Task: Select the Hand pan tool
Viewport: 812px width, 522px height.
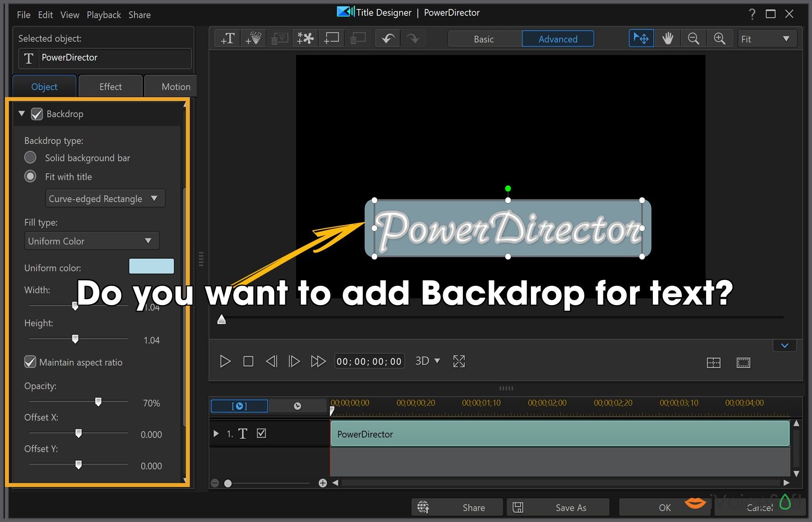Action: pyautogui.click(x=668, y=38)
